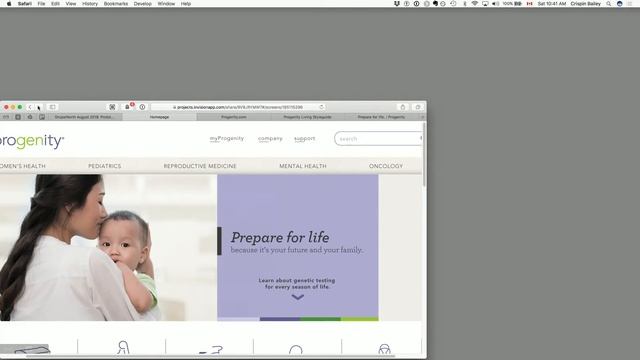Click the Progenity logo
Viewport: 640px width, 360px height.
pos(32,141)
